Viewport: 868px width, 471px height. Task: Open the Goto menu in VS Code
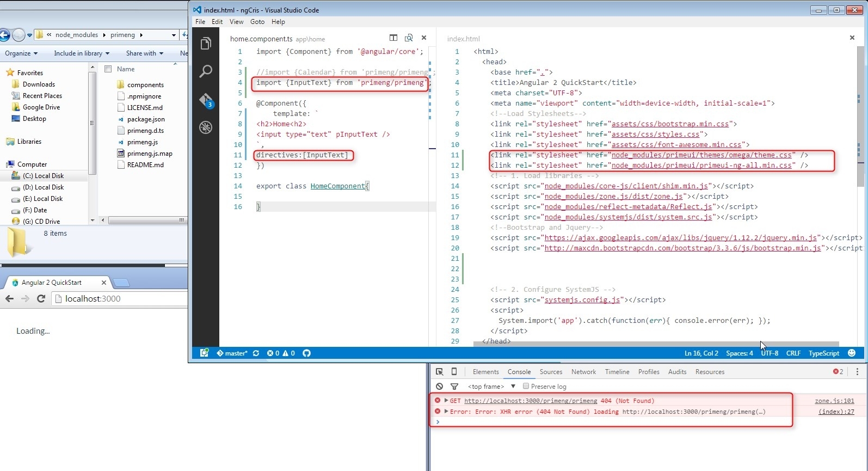[257, 22]
